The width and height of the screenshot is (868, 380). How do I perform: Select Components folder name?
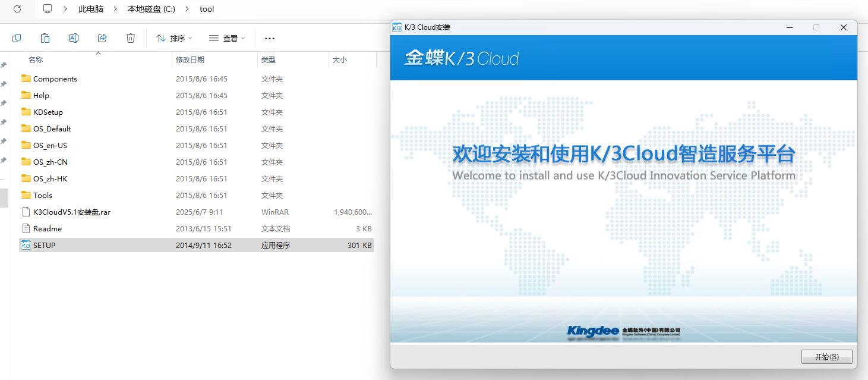(x=55, y=78)
